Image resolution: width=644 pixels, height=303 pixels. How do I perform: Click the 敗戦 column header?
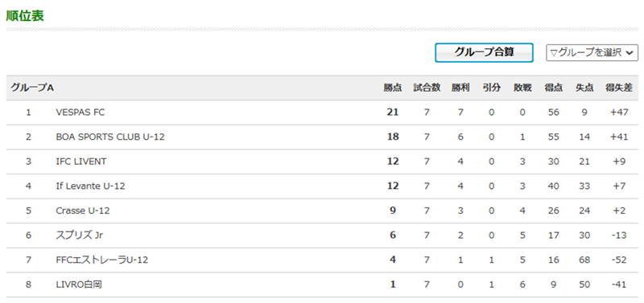(522, 88)
